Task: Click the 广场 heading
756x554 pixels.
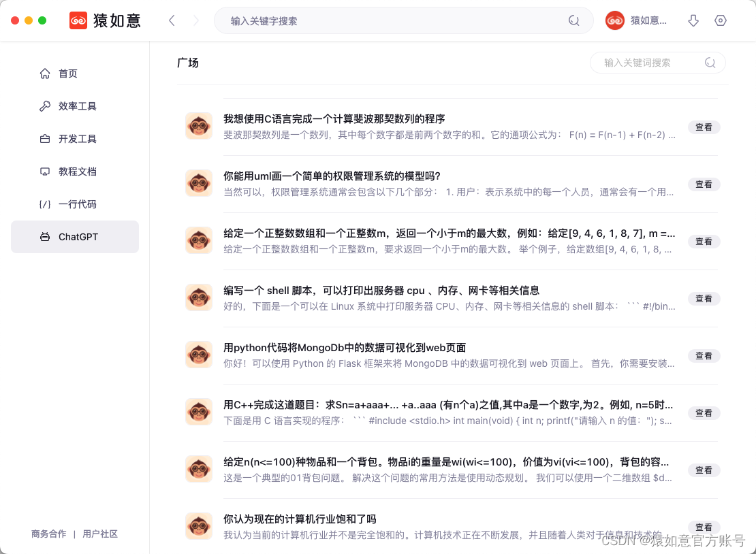Action: [188, 63]
